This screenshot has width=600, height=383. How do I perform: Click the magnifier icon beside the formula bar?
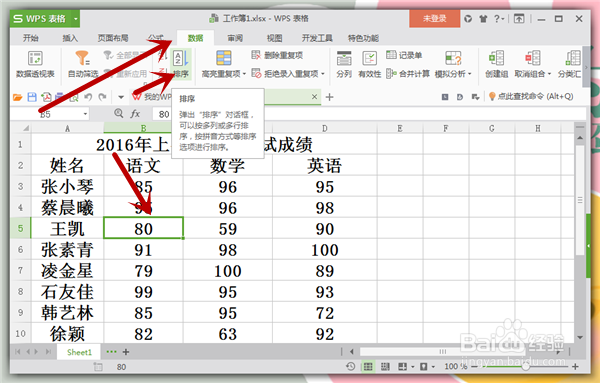pyautogui.click(x=119, y=113)
